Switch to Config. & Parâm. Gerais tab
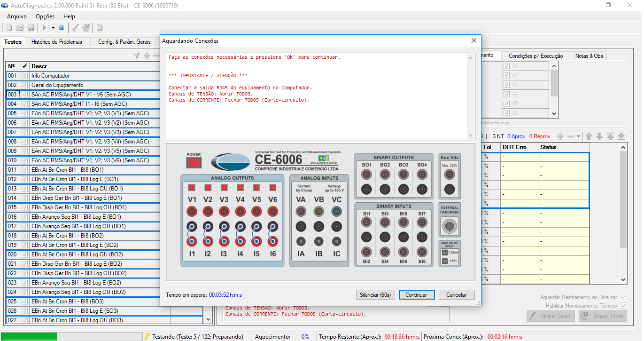This screenshot has height=341, width=644. click(x=124, y=42)
